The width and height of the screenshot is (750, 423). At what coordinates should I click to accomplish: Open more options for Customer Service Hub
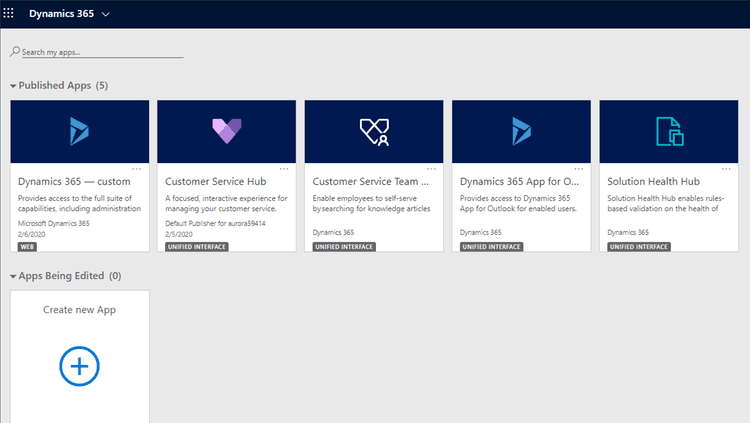click(284, 169)
